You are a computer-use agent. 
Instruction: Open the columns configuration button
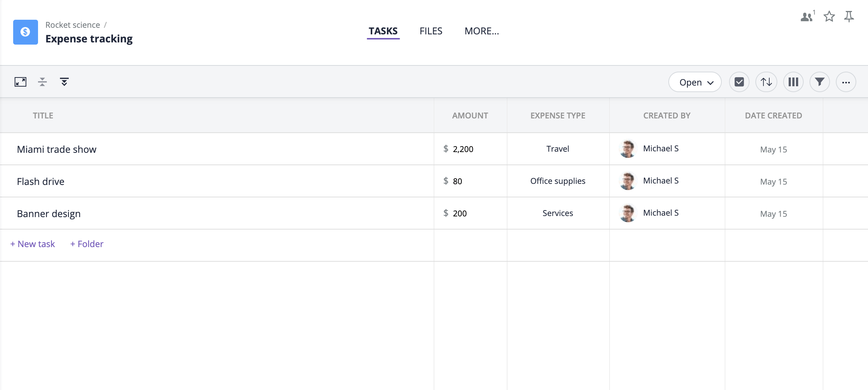793,82
